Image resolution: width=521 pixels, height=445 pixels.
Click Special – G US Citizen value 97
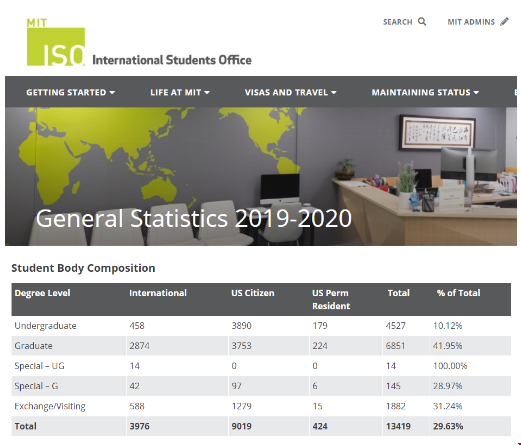point(237,386)
